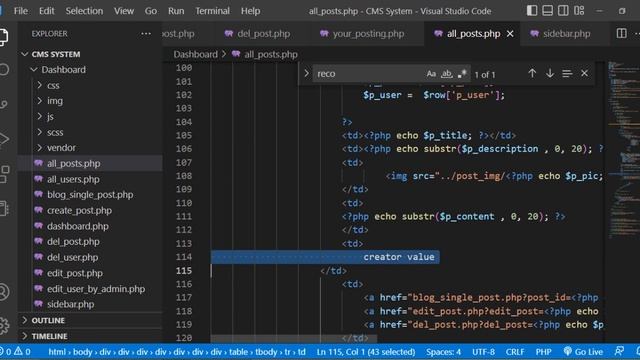This screenshot has height=360, width=640.
Task: Open Run and Debug view
Action: point(4,139)
